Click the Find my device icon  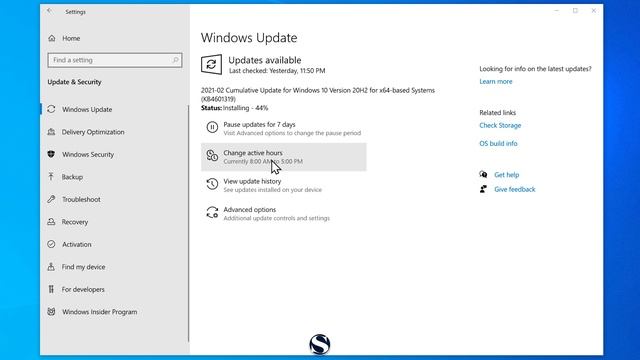point(51,267)
